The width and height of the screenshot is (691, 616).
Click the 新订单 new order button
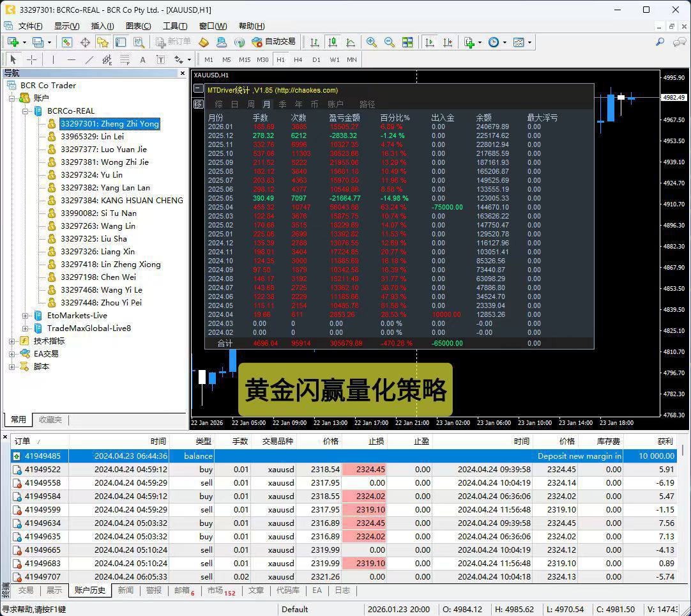tap(173, 42)
